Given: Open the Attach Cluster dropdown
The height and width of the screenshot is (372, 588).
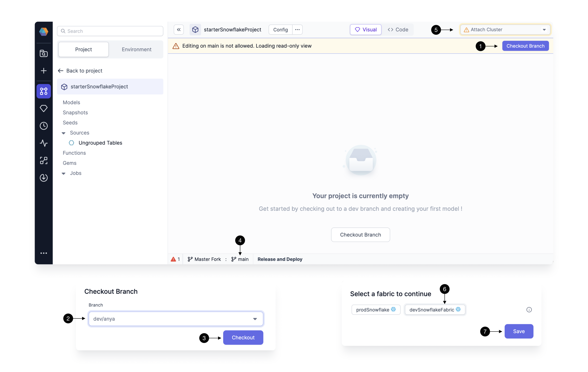Looking at the screenshot, I should point(505,30).
